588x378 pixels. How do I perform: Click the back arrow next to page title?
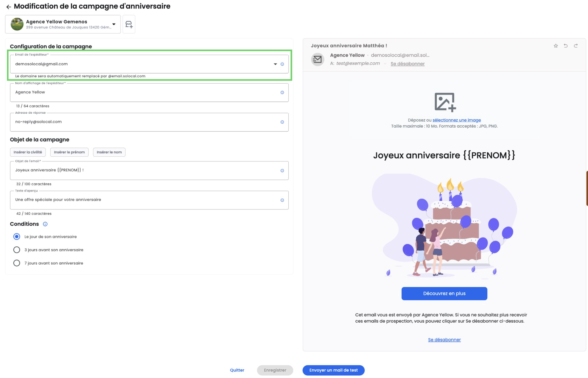point(9,7)
